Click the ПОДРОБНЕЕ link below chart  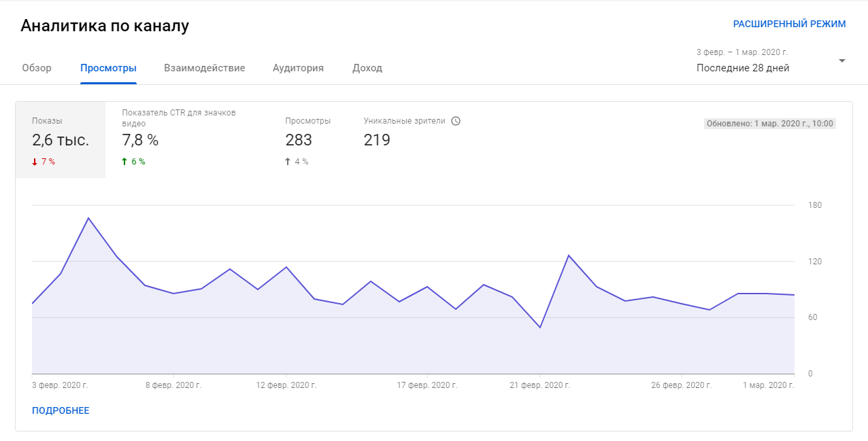(x=61, y=410)
